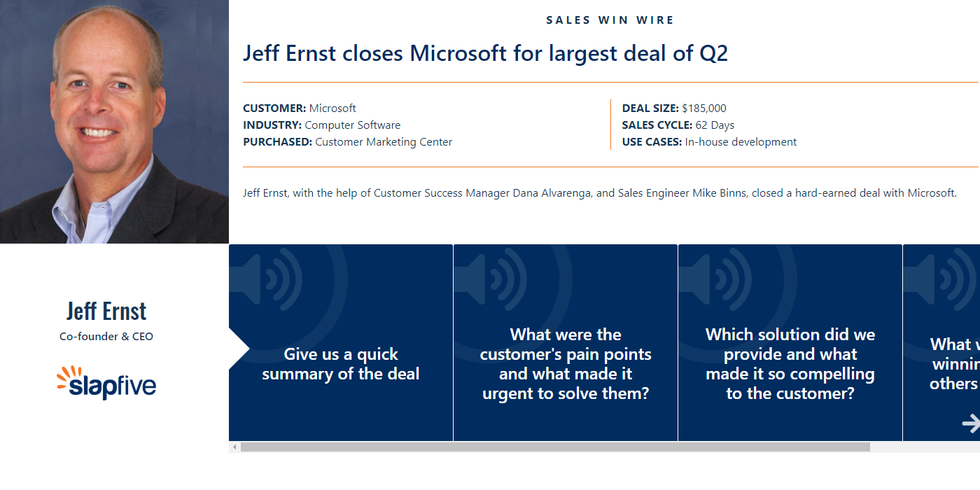Click the white right arrow on the last card

click(971, 423)
